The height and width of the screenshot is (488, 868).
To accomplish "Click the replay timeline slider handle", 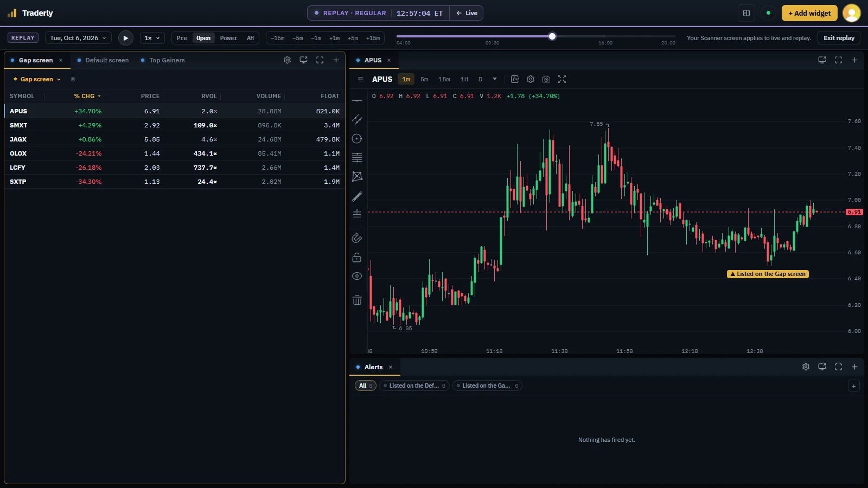I will 552,36.
